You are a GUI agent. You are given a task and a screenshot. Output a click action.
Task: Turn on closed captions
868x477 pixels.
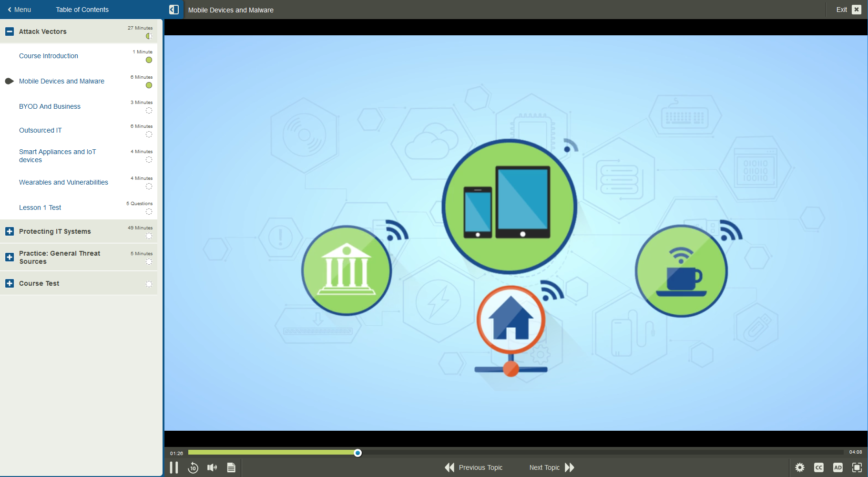819,467
